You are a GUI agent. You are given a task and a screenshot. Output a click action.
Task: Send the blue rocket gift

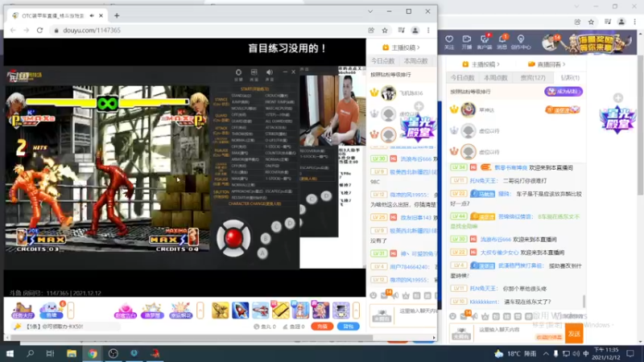coord(240,311)
